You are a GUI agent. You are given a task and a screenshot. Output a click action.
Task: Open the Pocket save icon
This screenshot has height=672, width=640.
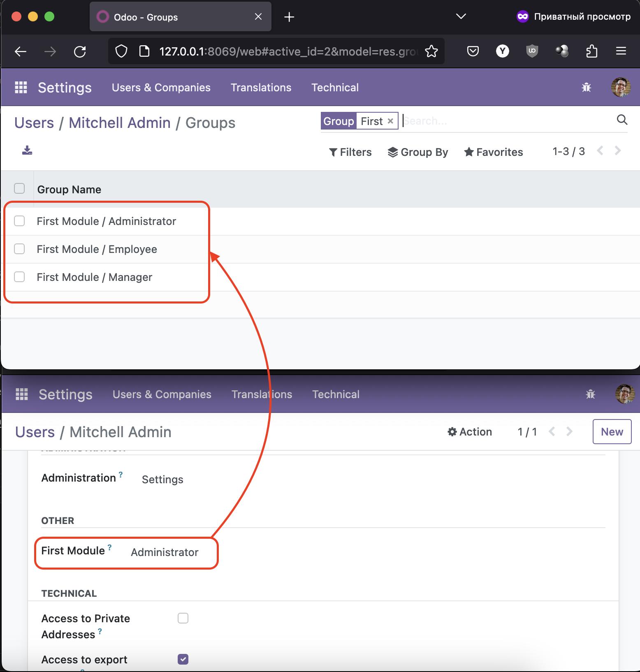473,51
